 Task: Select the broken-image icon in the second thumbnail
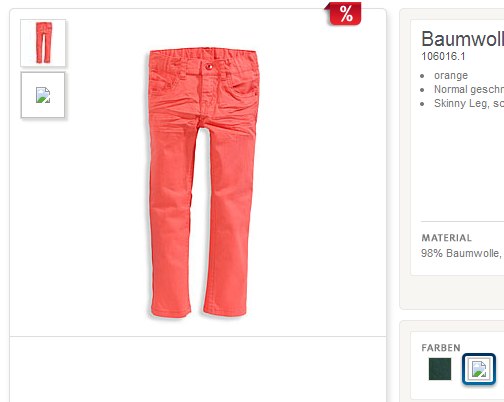43,95
